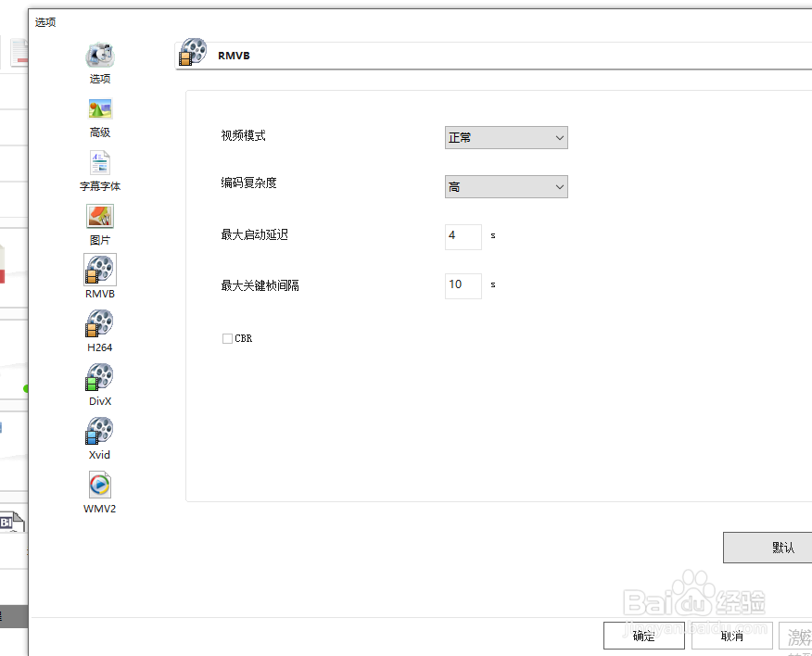812x656 pixels.
Task: Select the 高级 advanced settings icon
Action: [100, 108]
